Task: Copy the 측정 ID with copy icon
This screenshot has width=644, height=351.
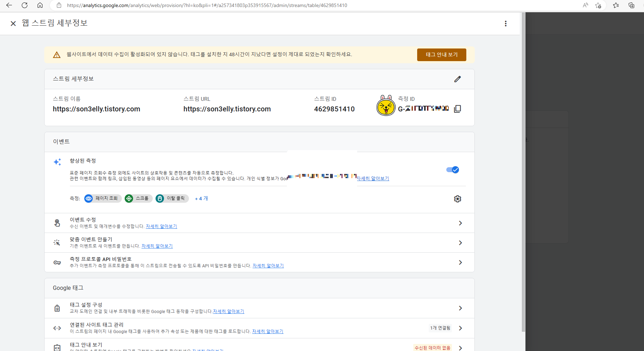Action: pyautogui.click(x=457, y=109)
